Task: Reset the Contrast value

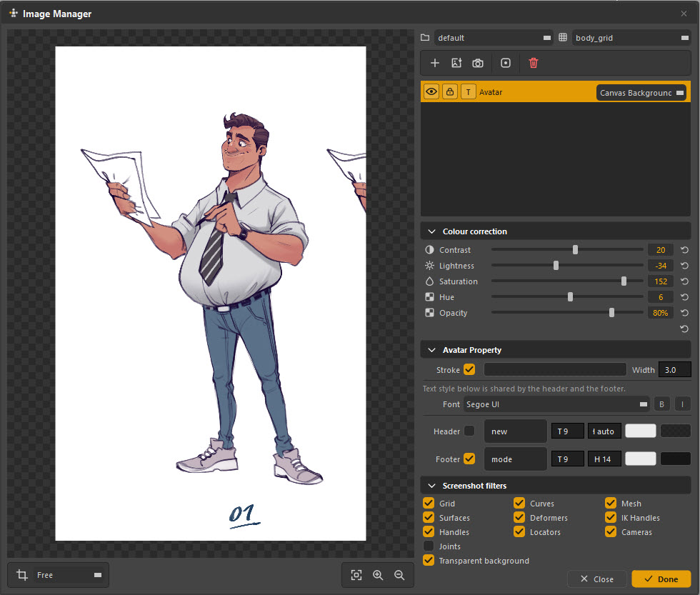Action: (x=684, y=250)
